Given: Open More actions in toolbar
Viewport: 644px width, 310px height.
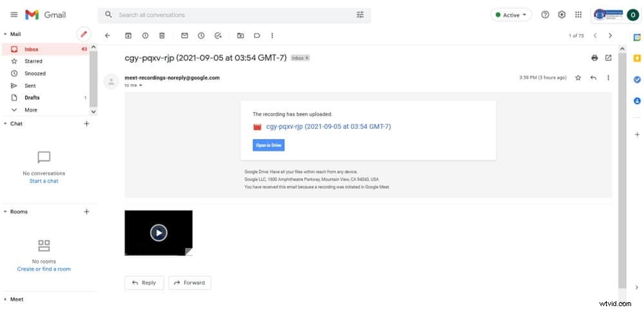Looking at the screenshot, I should pos(272,35).
